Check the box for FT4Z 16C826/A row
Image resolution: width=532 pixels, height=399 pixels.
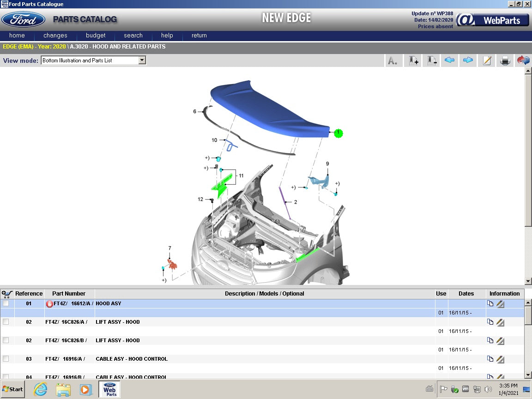tap(6, 321)
